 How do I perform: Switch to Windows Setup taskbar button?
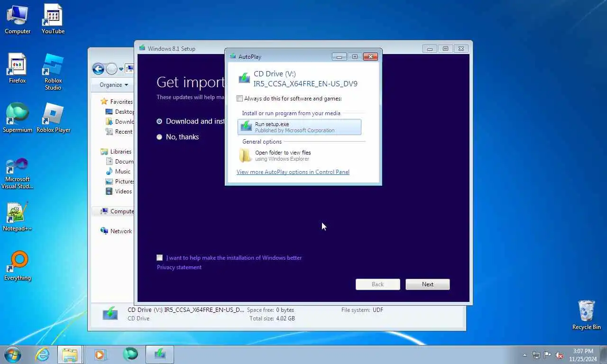[x=160, y=354]
